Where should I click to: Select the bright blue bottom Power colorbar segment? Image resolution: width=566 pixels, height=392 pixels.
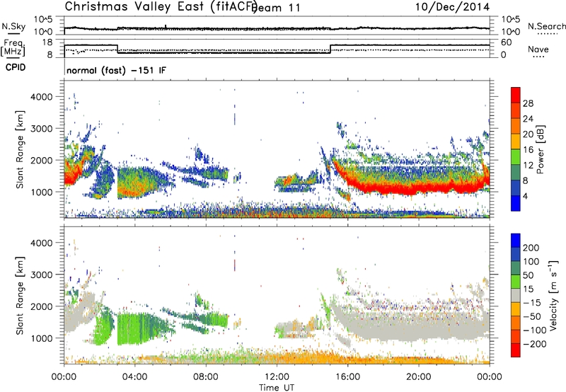click(x=516, y=203)
